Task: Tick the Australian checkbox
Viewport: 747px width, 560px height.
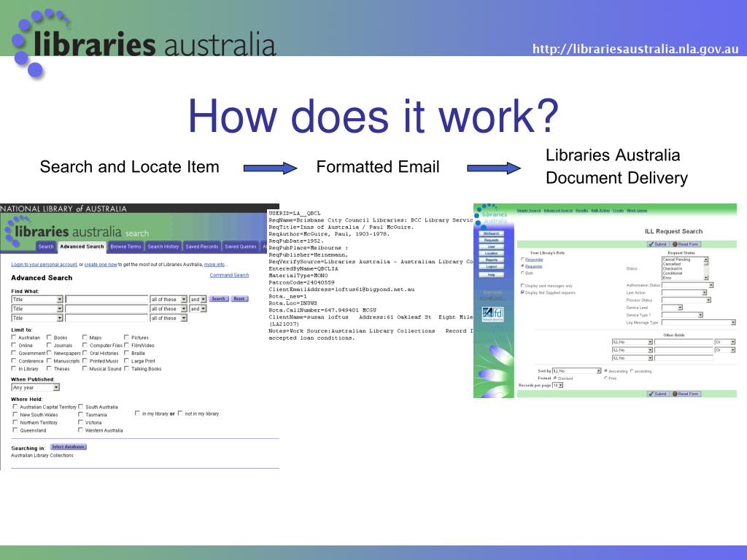Action: 14,337
